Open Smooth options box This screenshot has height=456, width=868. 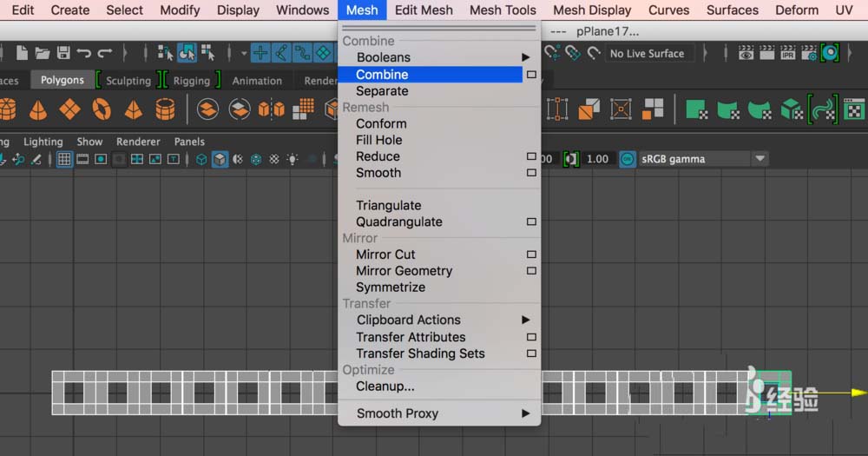[531, 173]
